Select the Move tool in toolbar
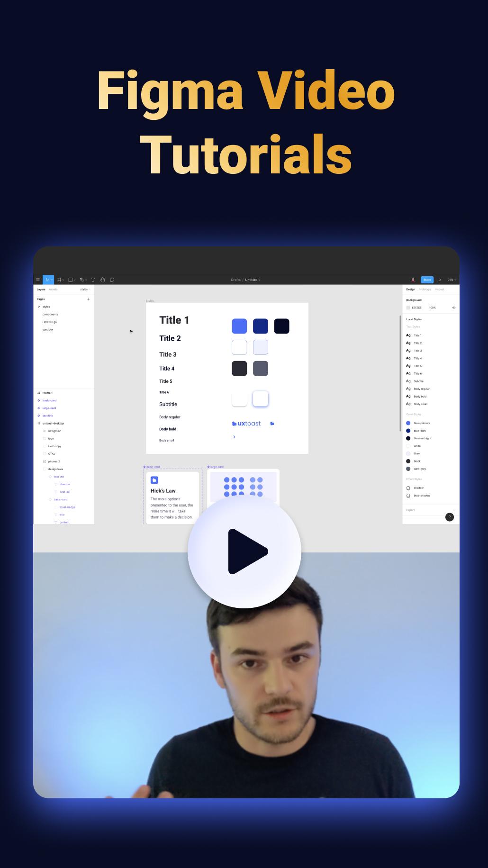Screen dimensions: 488x868 point(47,280)
